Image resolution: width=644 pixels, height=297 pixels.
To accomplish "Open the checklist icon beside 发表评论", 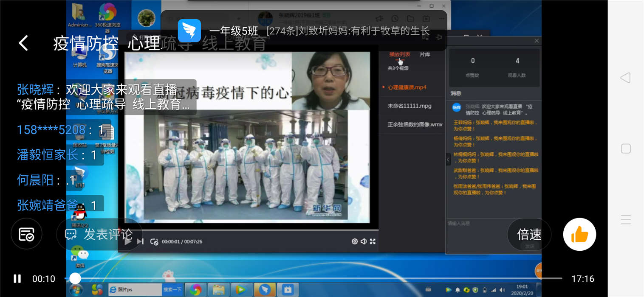I will pyautogui.click(x=26, y=234).
